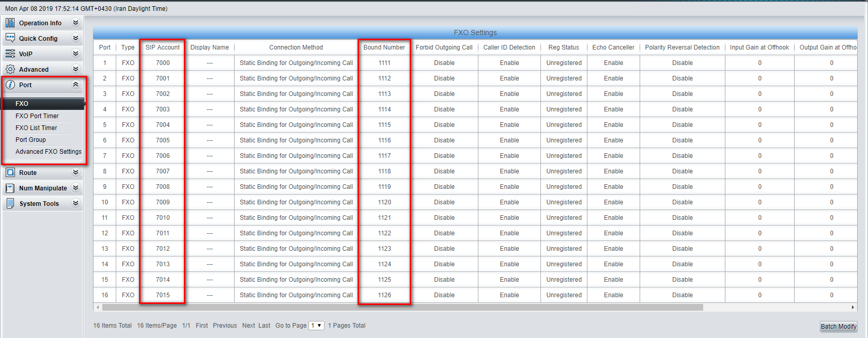
Task: Open FXO Port Timer menu item
Action: pos(37,116)
